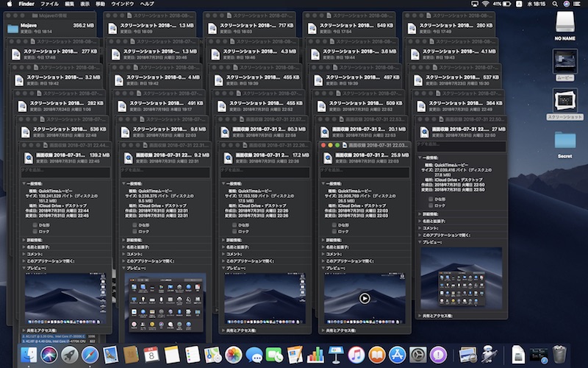This screenshot has height=368, width=588.
Task: Open Launchpad rocket icon in Dock
Action: [70, 355]
